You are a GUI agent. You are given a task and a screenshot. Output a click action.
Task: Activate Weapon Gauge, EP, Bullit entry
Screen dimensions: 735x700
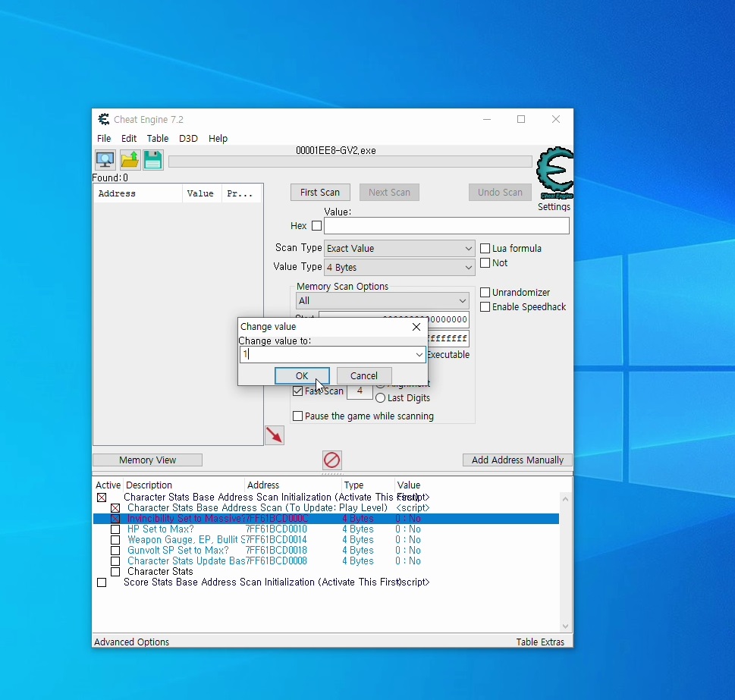(115, 540)
